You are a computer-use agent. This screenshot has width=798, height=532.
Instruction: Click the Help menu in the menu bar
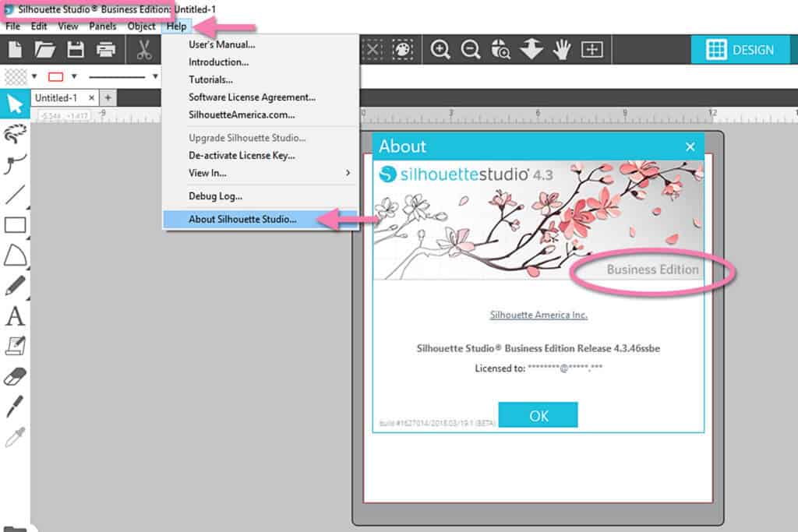(177, 26)
